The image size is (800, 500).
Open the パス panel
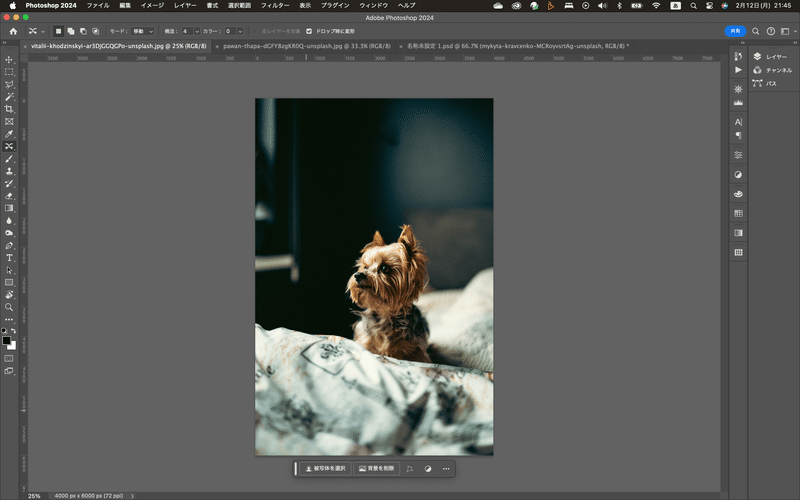765,83
